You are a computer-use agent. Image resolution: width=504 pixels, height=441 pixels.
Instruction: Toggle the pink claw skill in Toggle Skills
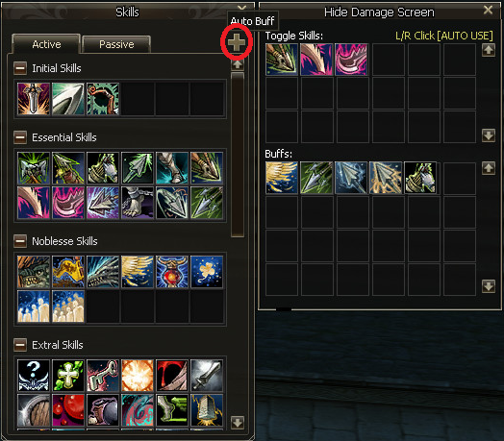(316, 60)
